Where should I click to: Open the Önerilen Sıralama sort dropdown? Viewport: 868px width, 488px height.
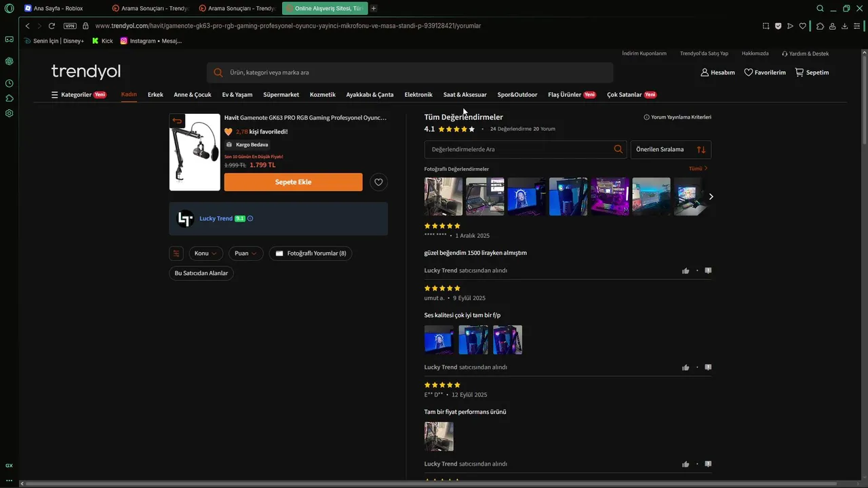(x=671, y=149)
